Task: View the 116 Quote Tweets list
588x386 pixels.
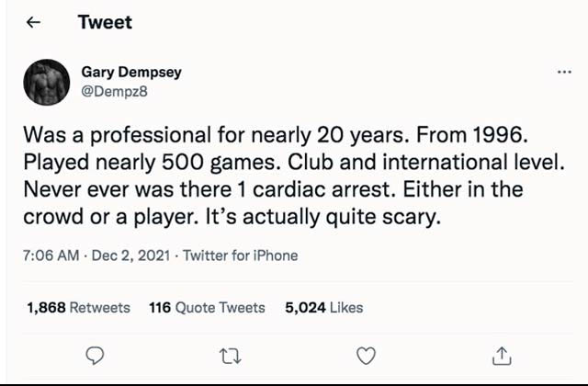Action: pyautogui.click(x=207, y=308)
